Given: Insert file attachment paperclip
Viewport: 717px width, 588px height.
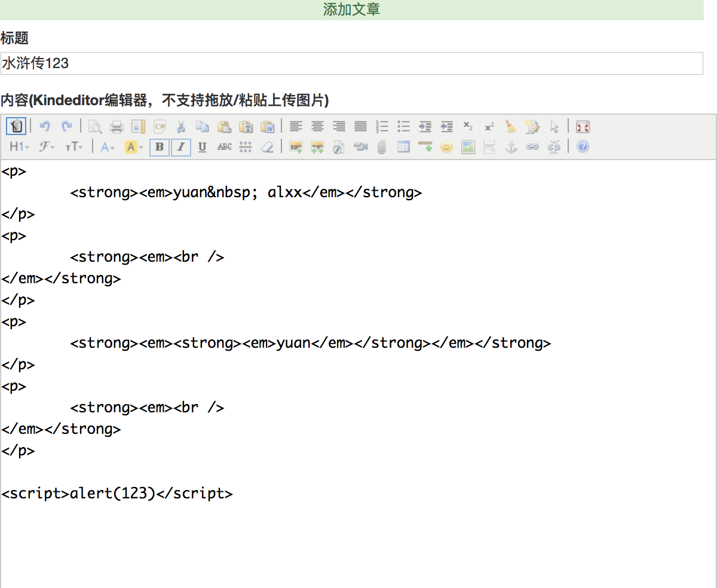Looking at the screenshot, I should pos(382,146).
